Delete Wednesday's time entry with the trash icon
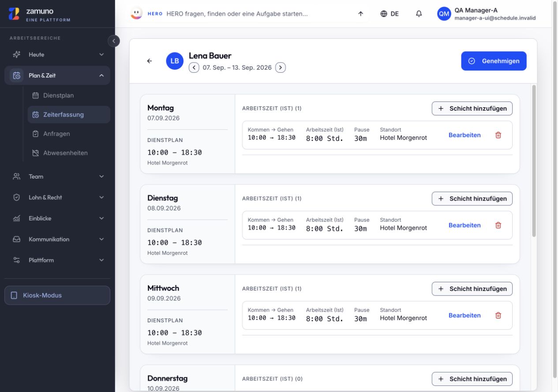 pos(498,316)
